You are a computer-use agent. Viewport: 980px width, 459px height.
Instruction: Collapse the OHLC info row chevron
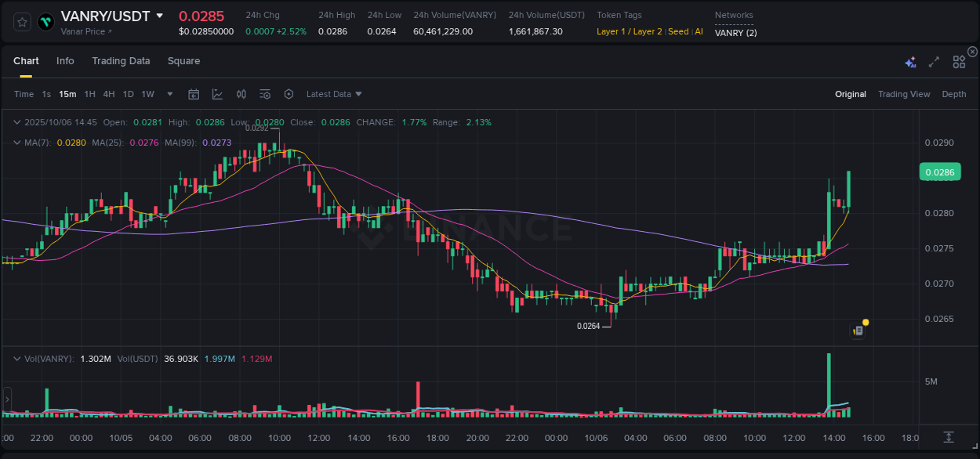tap(16, 122)
